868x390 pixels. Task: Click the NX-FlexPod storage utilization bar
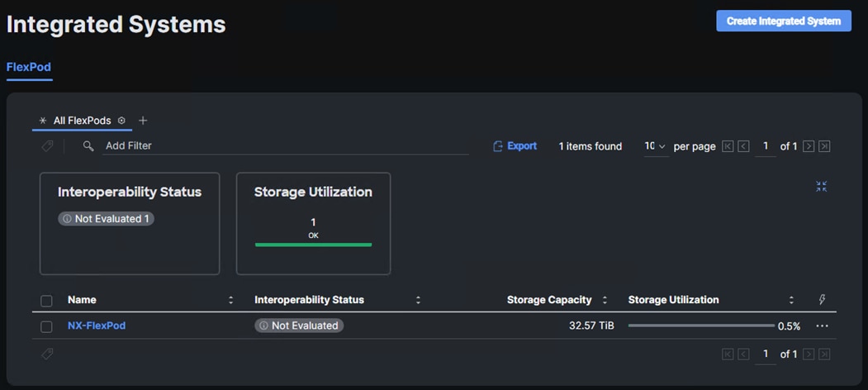(701, 326)
